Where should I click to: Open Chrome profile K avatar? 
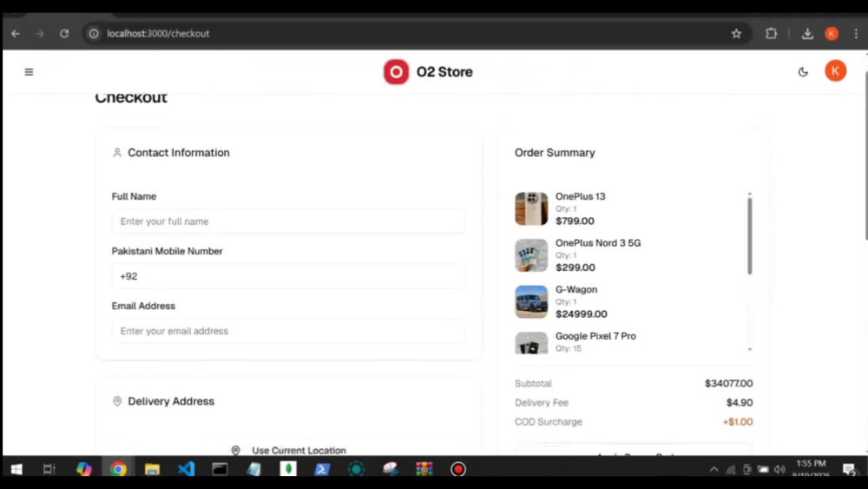point(832,34)
